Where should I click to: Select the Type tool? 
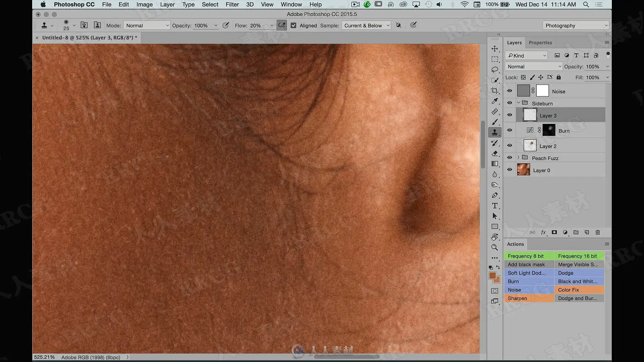point(495,206)
